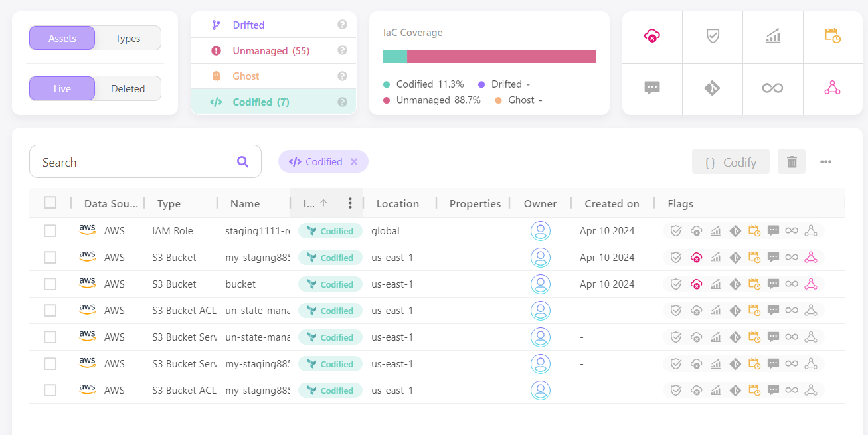Remove the Codified filter chip
Screen dimensions: 868x435
pyautogui.click(x=354, y=161)
